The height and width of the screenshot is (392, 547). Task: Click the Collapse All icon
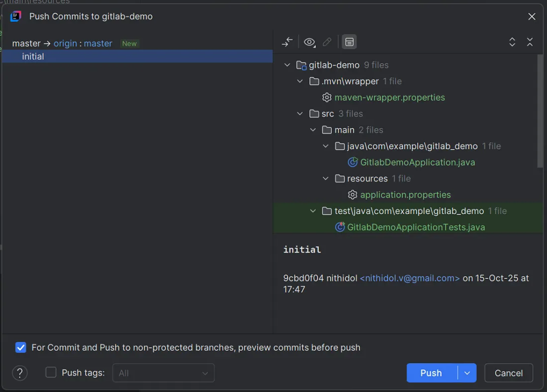[530, 42]
